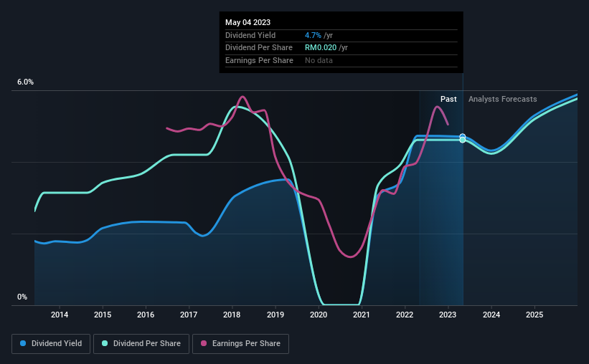Click the tooltip Dividend Yield row label

pos(250,35)
